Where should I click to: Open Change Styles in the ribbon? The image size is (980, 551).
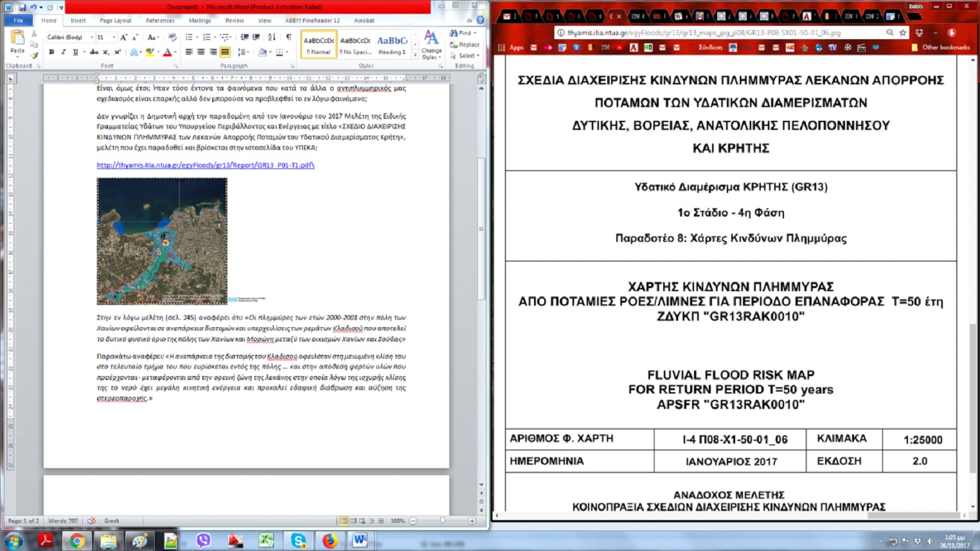pyautogui.click(x=431, y=45)
